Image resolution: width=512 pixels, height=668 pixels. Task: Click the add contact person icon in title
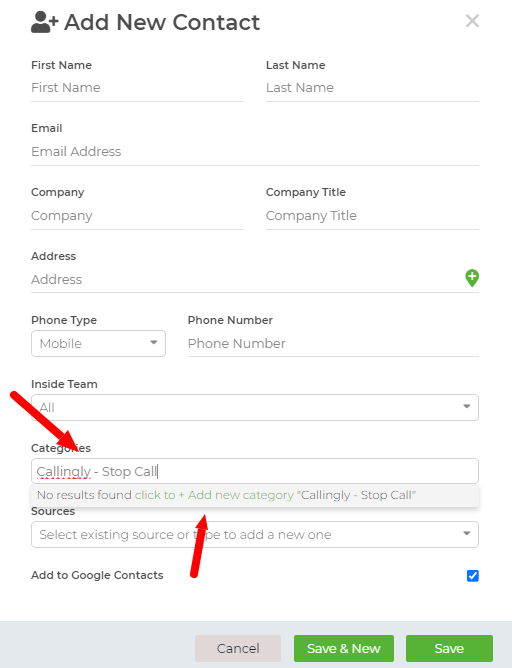(44, 23)
